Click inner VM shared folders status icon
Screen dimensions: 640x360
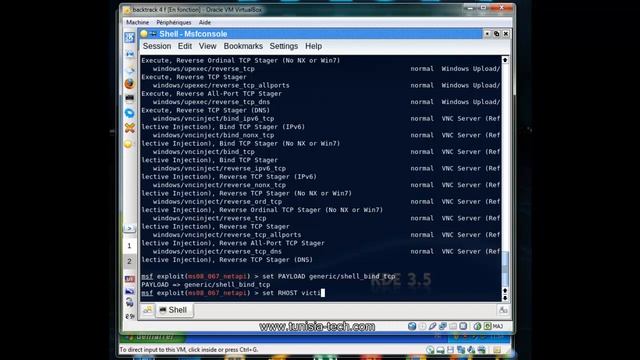point(453,326)
